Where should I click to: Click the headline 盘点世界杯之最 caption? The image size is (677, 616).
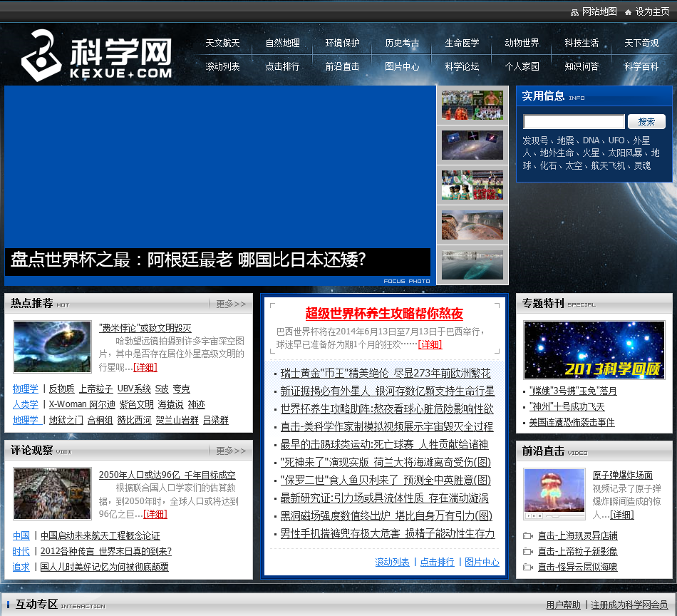tap(188, 260)
